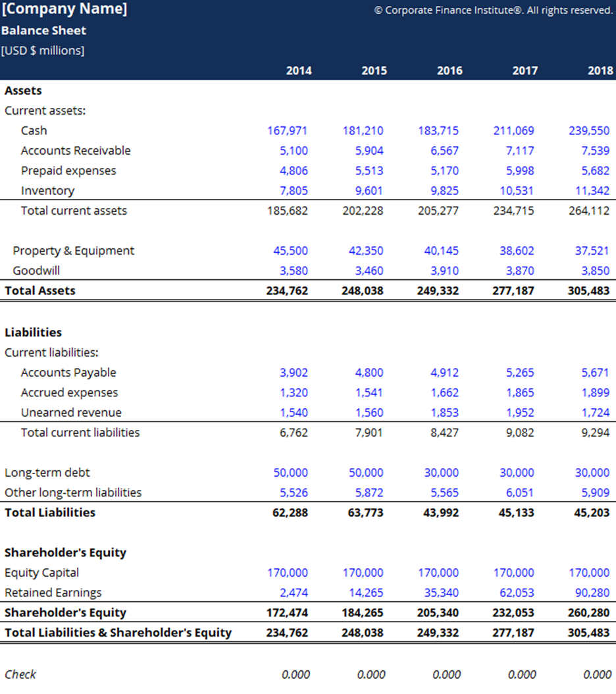This screenshot has height=694, width=616.
Task: Click the 2018 column header
Action: (x=600, y=70)
